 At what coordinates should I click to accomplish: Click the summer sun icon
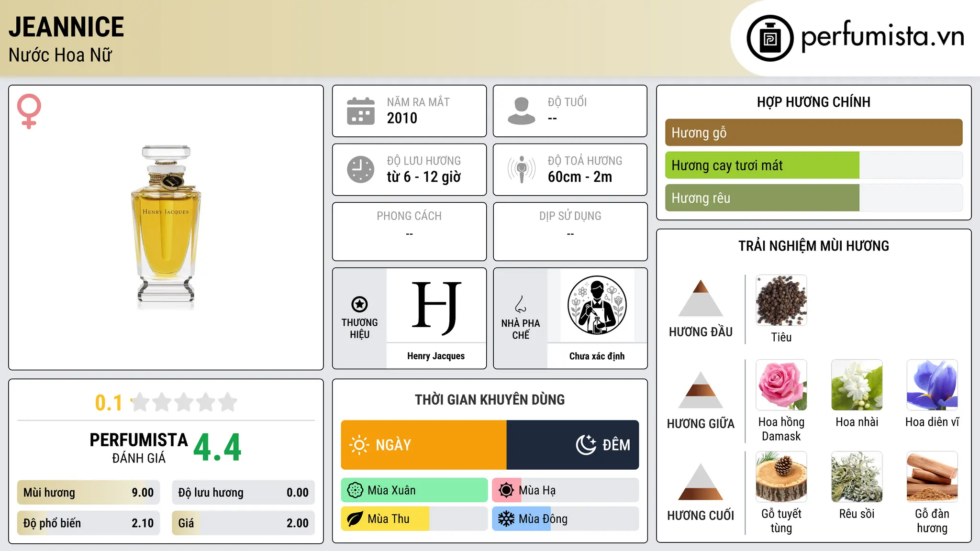point(506,490)
